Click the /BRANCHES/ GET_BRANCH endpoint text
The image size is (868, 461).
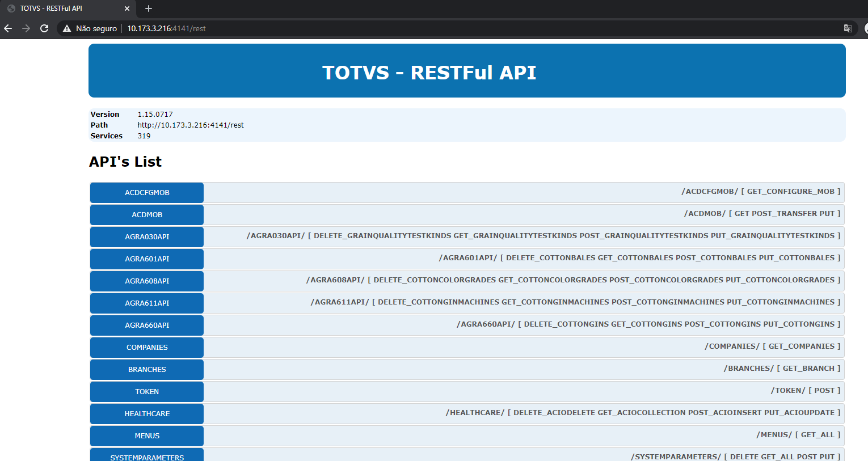[782, 369]
